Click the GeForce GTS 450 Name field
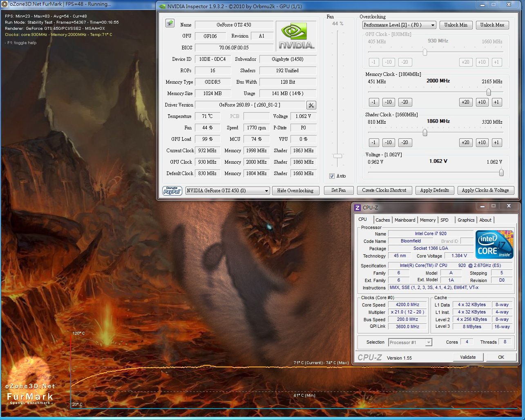This screenshot has width=525, height=420. [x=234, y=25]
